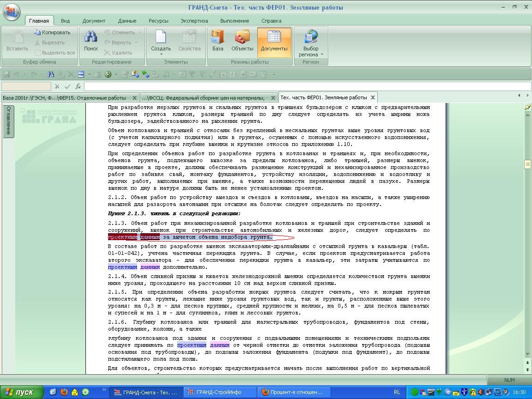
Task: Open the Документ ribbon tab
Action: (94, 21)
